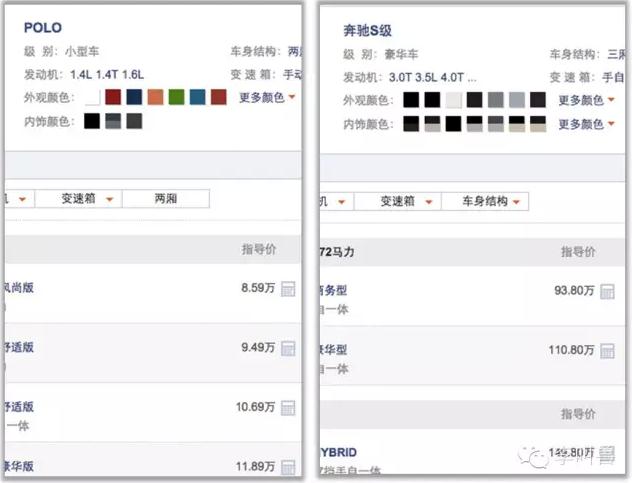
Task: Pick POLO light blue exterior color swatch
Action: pos(198,97)
